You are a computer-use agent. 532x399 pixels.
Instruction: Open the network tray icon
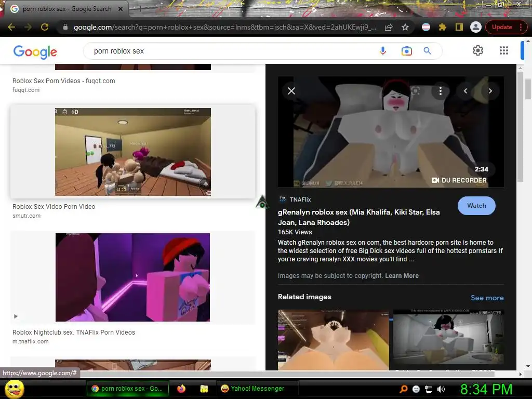[x=429, y=389]
